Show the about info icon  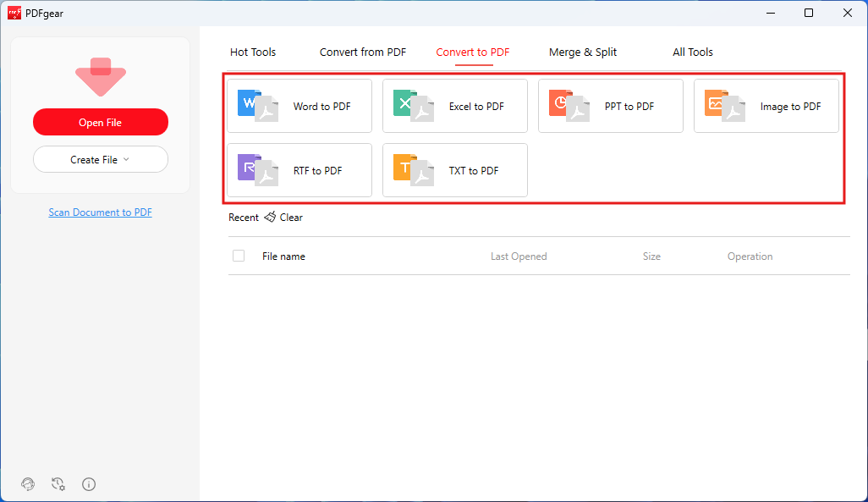[89, 484]
